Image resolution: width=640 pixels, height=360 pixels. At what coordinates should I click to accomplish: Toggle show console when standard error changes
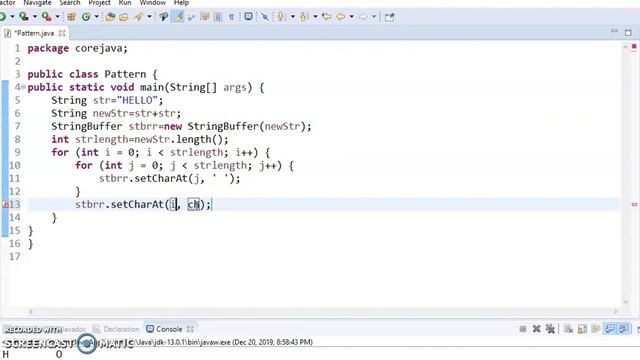(x=624, y=329)
